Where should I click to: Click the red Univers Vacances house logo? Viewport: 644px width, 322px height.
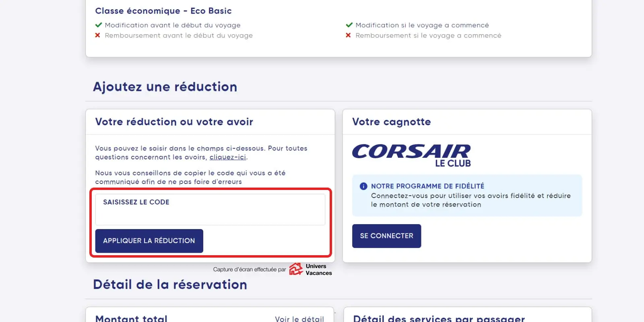296,269
